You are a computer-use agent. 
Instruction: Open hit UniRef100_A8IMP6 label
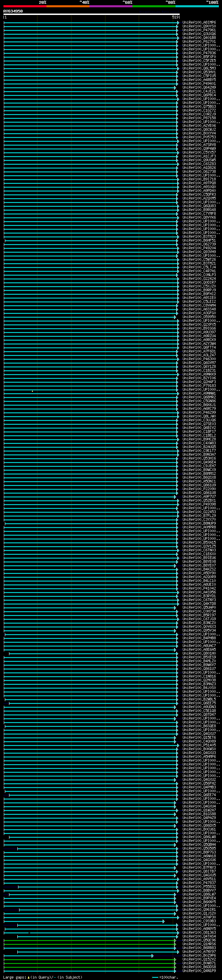tap(199, 23)
